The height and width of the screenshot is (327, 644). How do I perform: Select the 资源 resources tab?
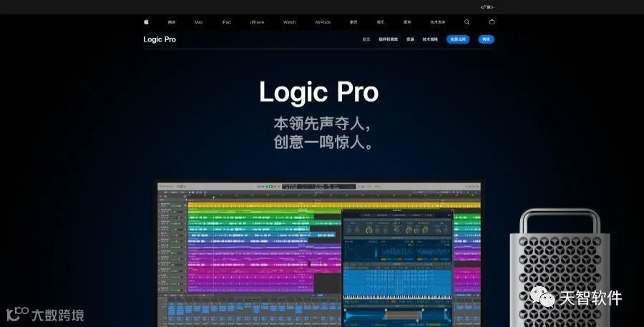pos(410,39)
